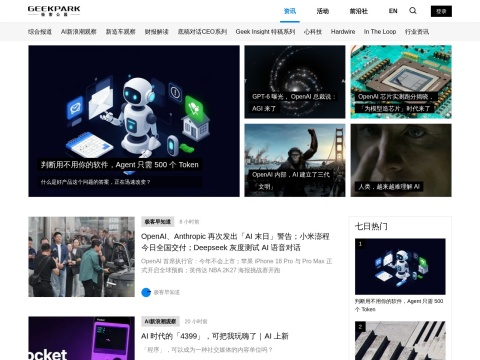
Task: Select Hardwire category
Action: [343, 32]
